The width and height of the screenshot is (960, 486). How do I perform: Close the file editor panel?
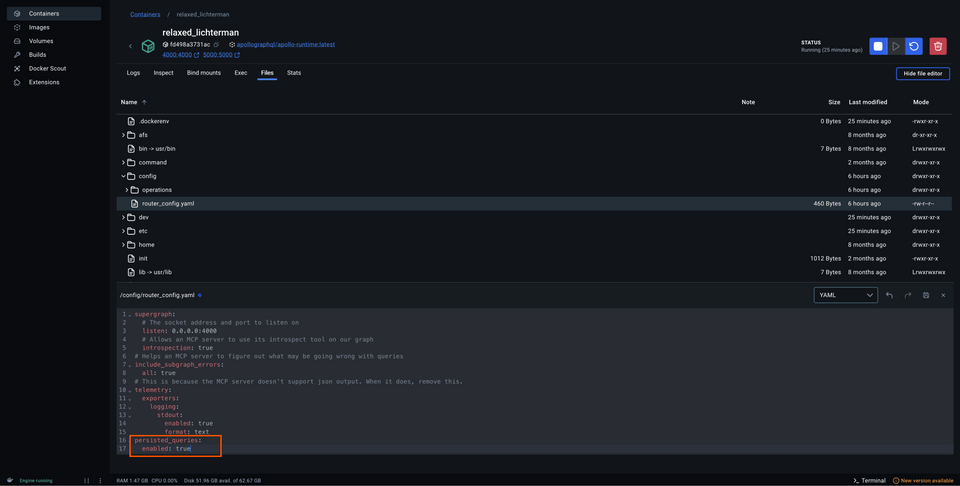point(943,295)
